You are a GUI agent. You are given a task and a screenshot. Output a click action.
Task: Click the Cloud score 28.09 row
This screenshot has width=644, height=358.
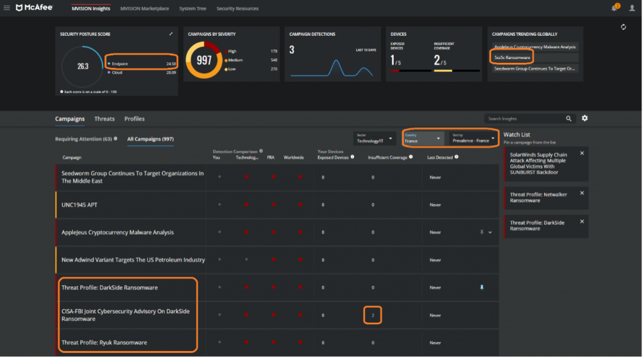[142, 73]
